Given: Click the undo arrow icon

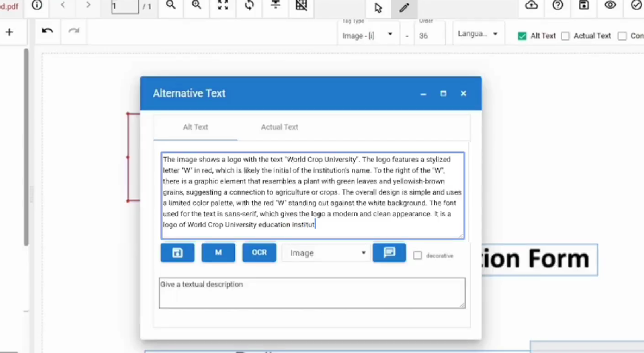Looking at the screenshot, I should tap(47, 31).
